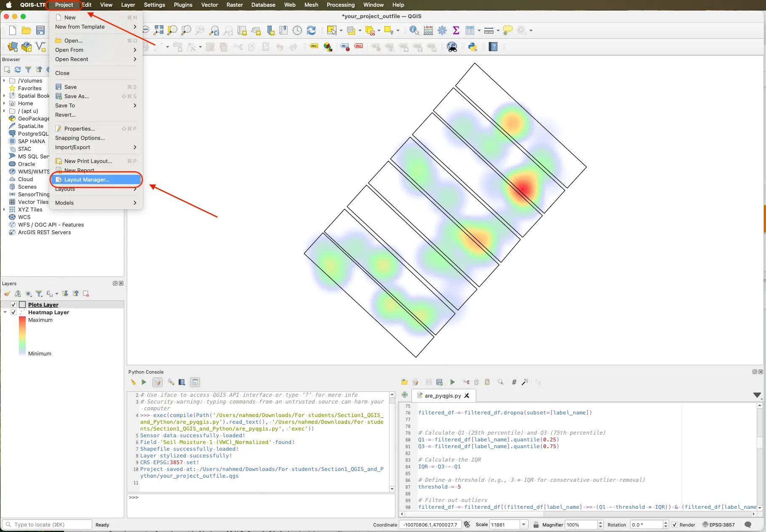Click the Coordinate input field
This screenshot has height=532, width=766.
pos(430,524)
